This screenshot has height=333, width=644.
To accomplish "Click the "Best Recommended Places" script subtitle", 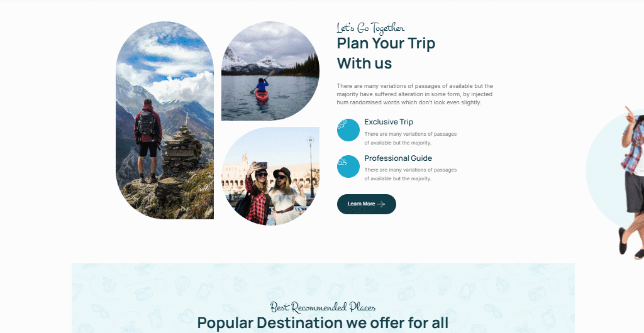I will [x=323, y=307].
